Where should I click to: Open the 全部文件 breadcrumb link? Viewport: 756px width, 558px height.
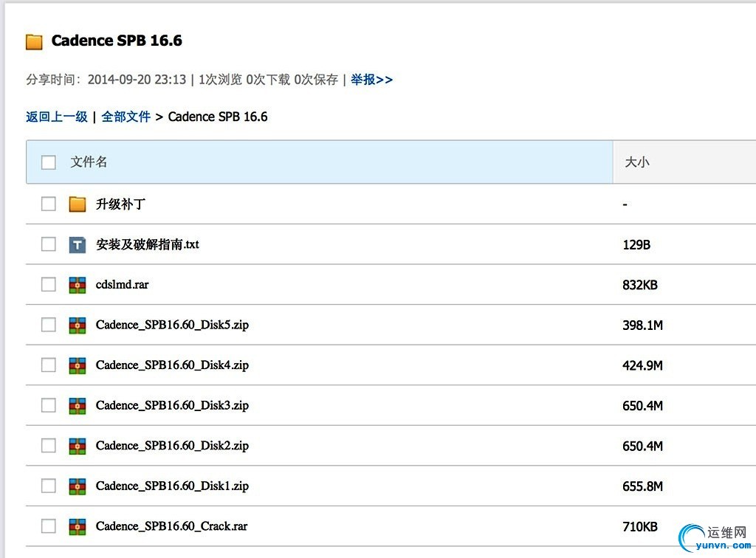(126, 117)
